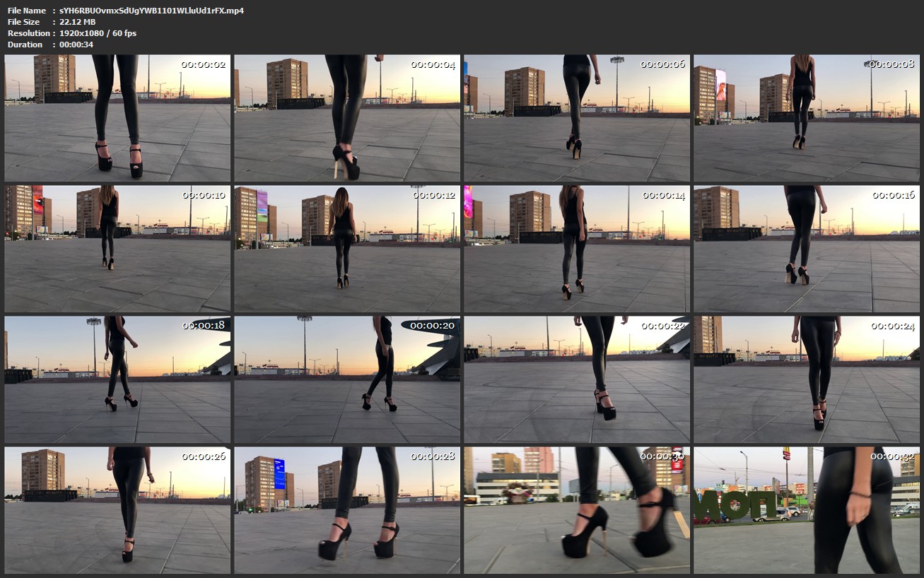Open the frame at 00:00:12

347,249
